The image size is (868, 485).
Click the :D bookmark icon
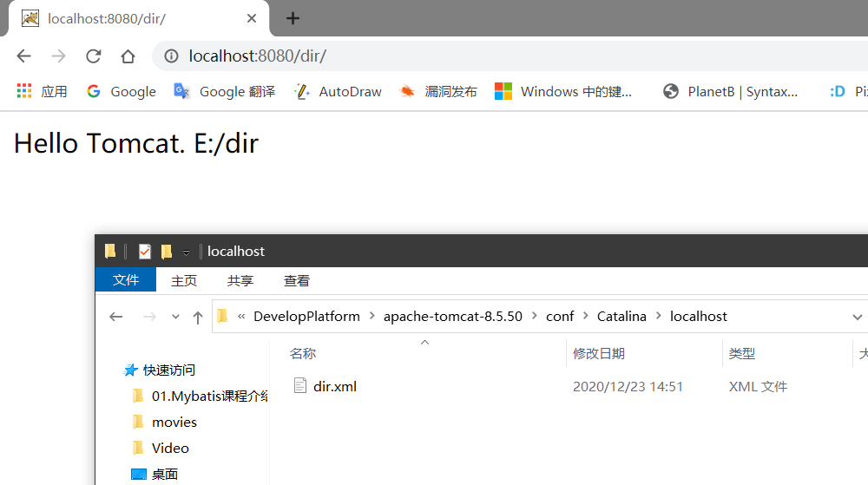[x=837, y=91]
